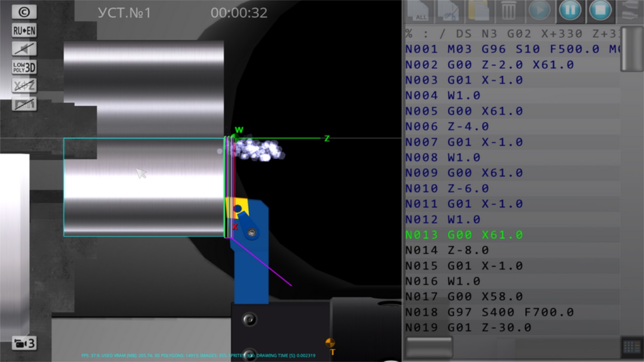The image size is (644, 362).
Task: Select line N006 Z-4.0
Action: coord(512,127)
